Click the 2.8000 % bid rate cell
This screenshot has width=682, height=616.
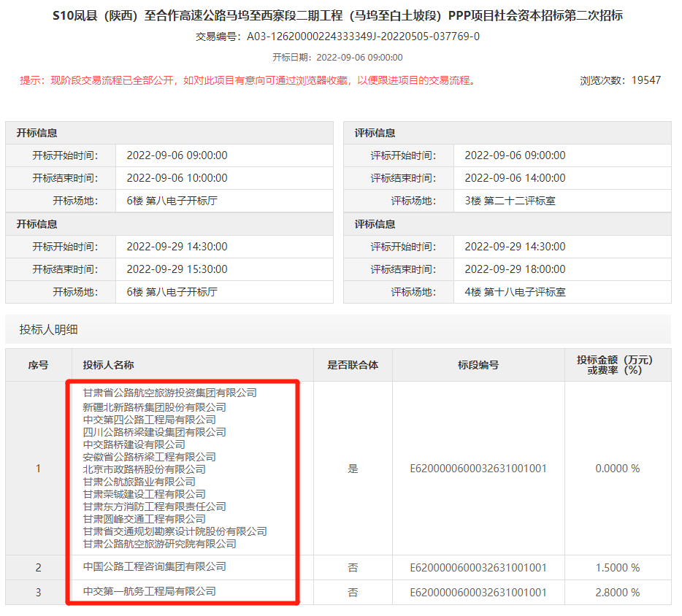(618, 593)
